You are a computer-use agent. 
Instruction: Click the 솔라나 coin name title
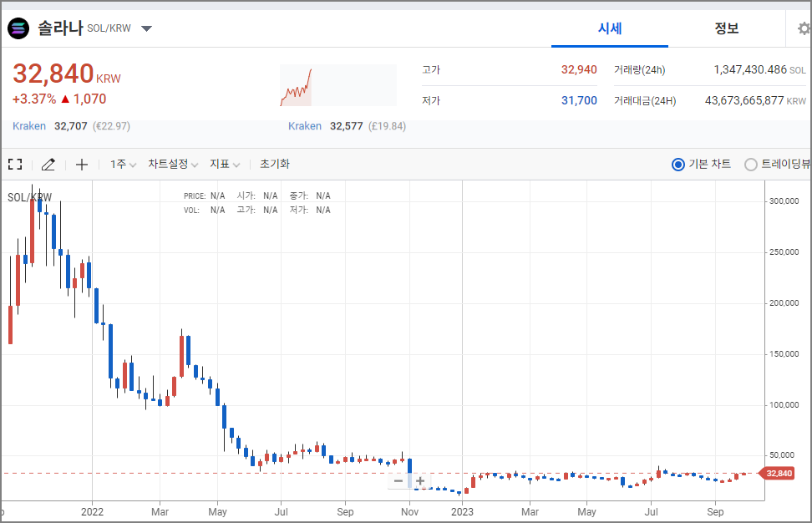60,28
